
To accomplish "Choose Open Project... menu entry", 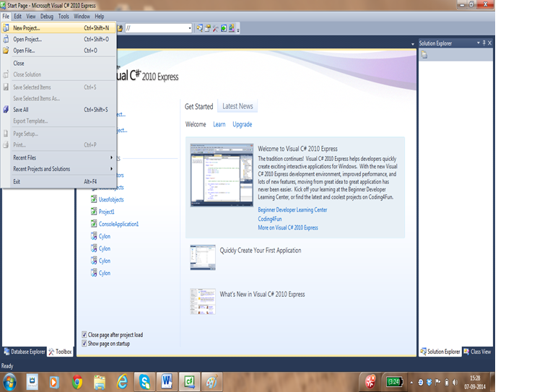I will [59, 39].
